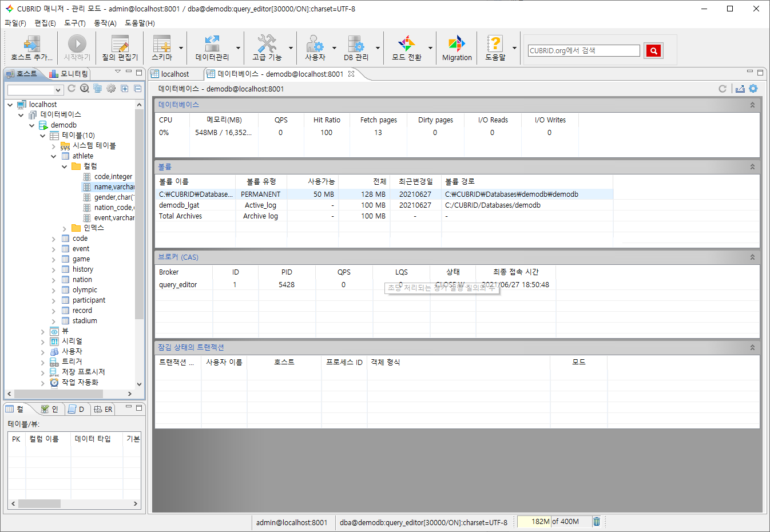Switch to the ER tab in bottom panel
This screenshot has height=532, width=770.
(x=104, y=409)
